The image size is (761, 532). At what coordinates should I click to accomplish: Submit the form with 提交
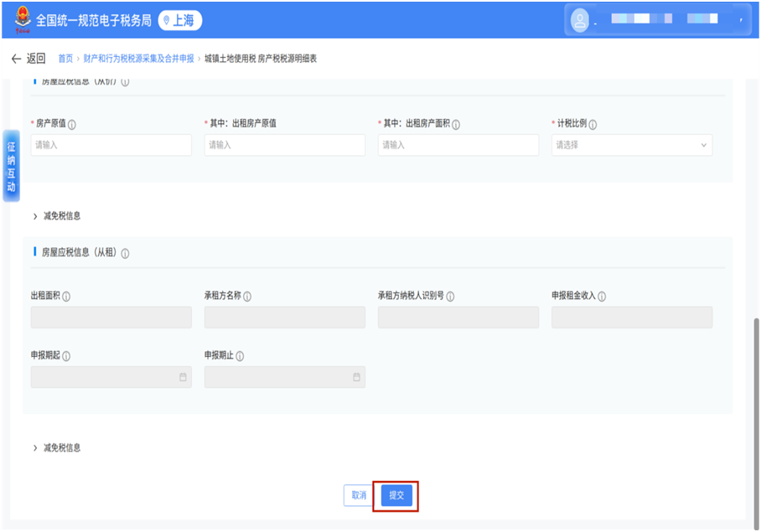(x=397, y=495)
